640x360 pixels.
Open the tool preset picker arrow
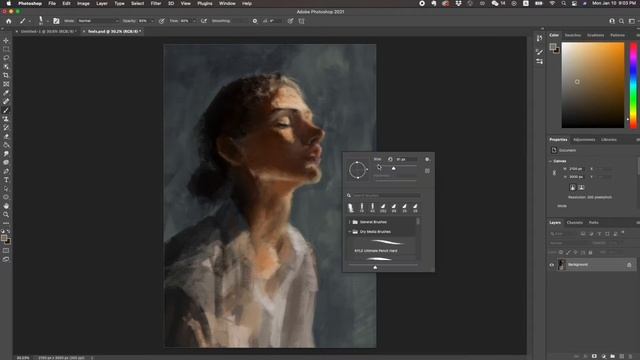pyautogui.click(x=29, y=21)
